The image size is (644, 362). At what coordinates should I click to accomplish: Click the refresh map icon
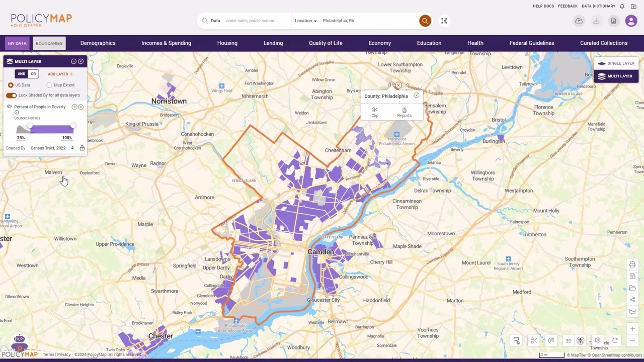(614, 340)
